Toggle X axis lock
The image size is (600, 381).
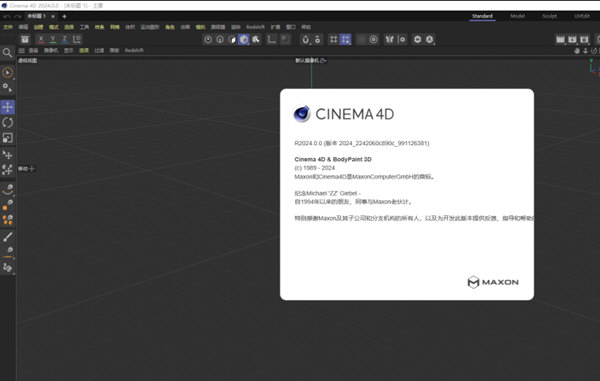[41, 39]
